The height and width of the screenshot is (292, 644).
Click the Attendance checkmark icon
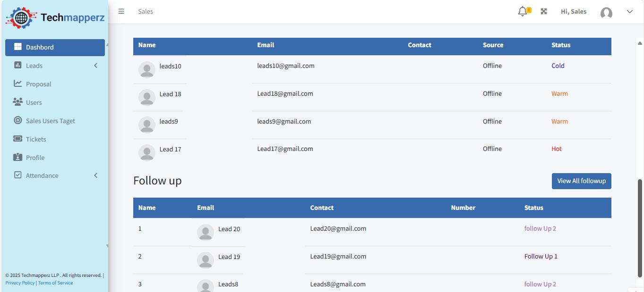coord(18,175)
